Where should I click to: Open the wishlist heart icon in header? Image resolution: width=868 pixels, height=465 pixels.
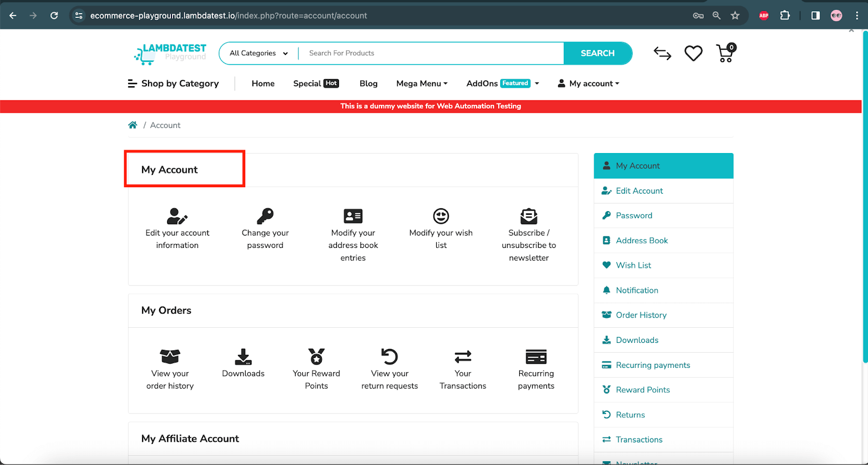tap(693, 53)
